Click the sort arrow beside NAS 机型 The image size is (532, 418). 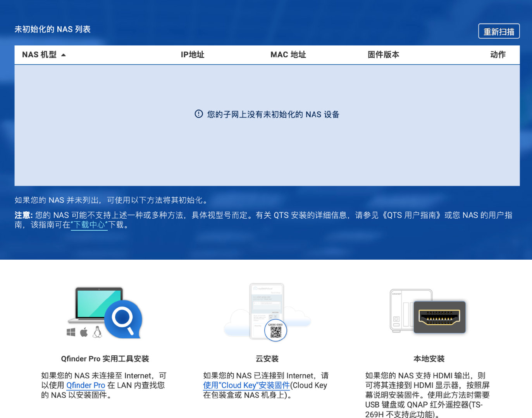64,55
